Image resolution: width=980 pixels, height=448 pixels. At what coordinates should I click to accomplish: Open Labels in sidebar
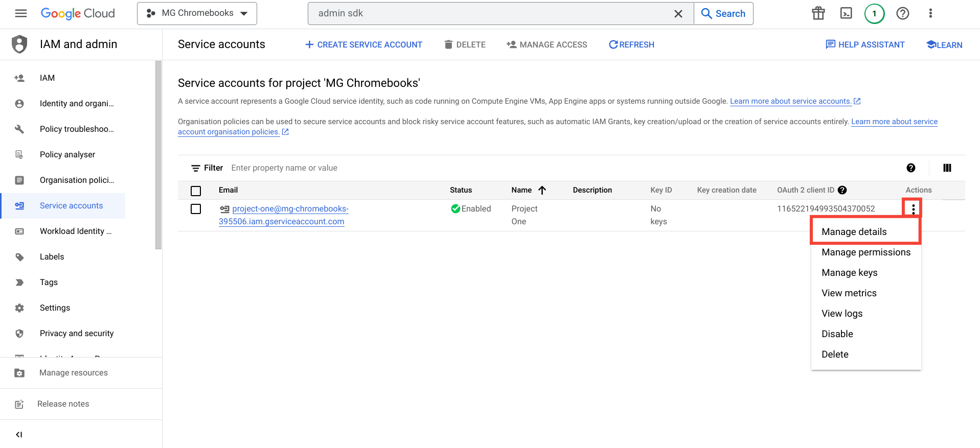click(x=63, y=256)
